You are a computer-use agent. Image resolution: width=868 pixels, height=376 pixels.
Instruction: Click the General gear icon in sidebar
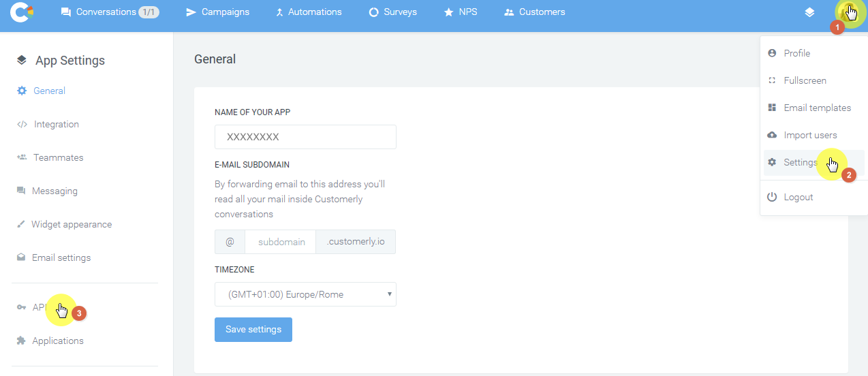[x=22, y=91]
